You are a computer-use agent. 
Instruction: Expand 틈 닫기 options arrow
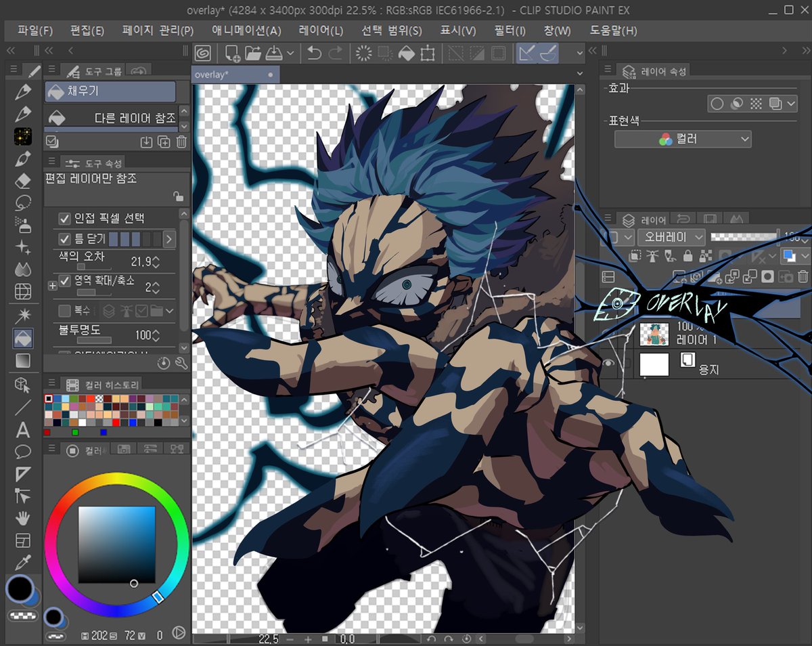168,239
